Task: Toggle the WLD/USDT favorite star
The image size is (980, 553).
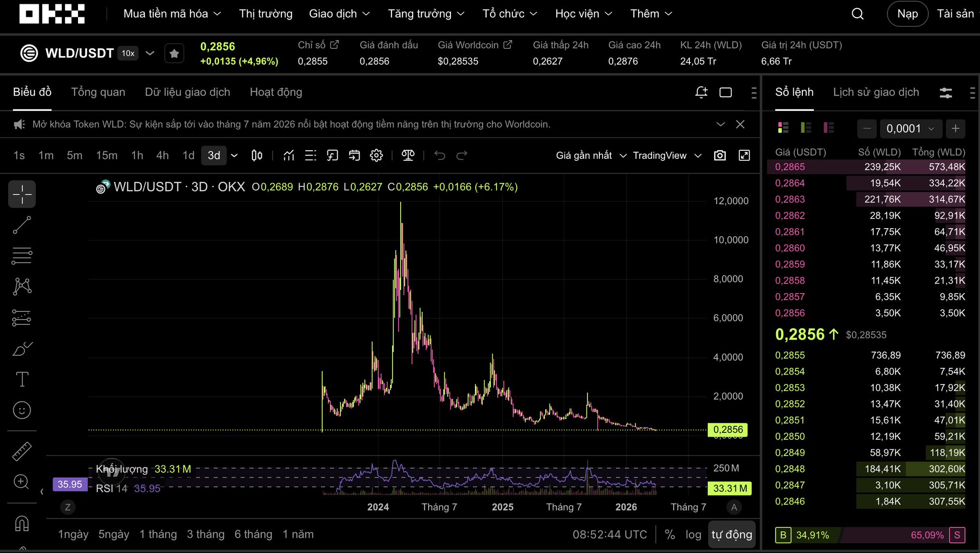Action: 174,54
